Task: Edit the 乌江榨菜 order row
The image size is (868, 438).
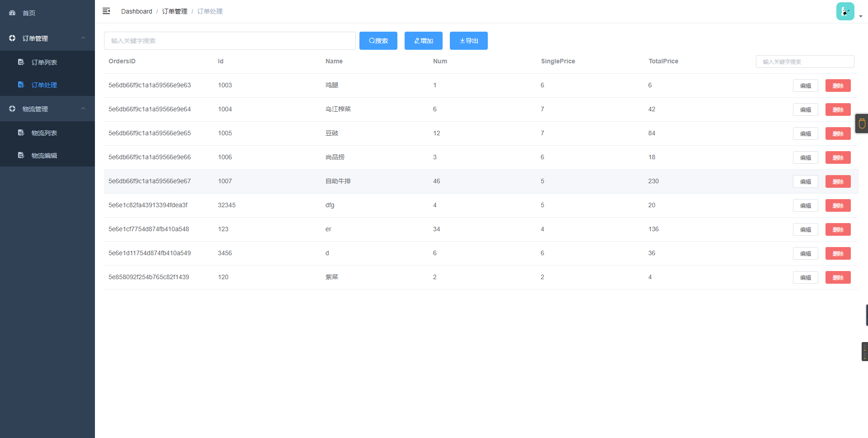Action: pyautogui.click(x=806, y=109)
